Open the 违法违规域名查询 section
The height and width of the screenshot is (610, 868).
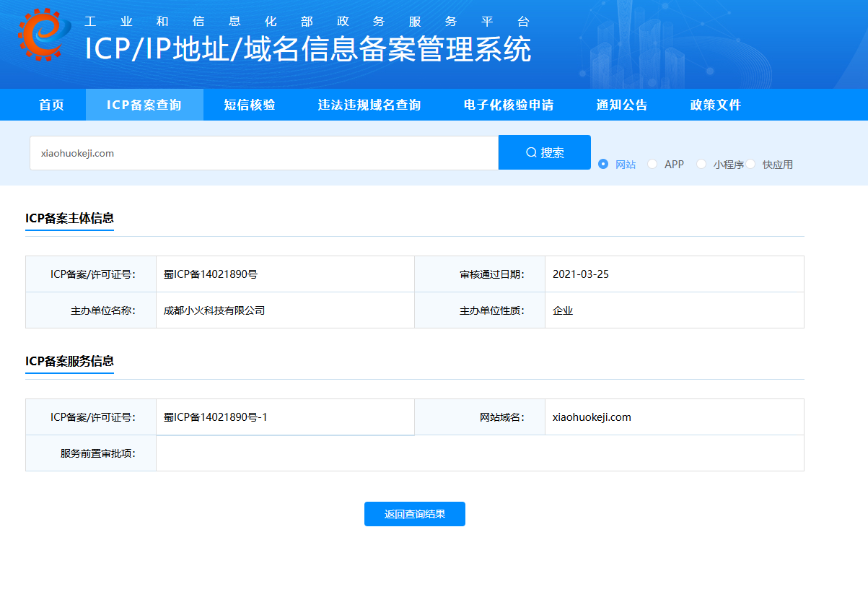coord(369,104)
